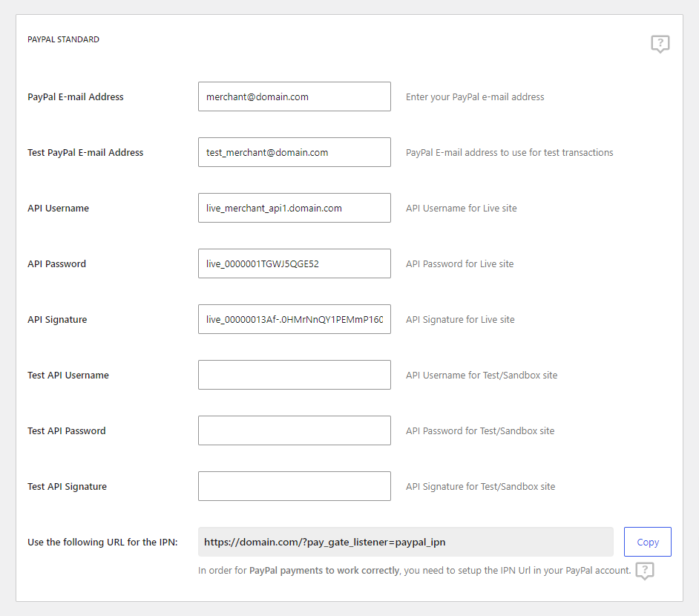The height and width of the screenshot is (616, 699).
Task: Copy the IPN URL
Action: coord(647,542)
